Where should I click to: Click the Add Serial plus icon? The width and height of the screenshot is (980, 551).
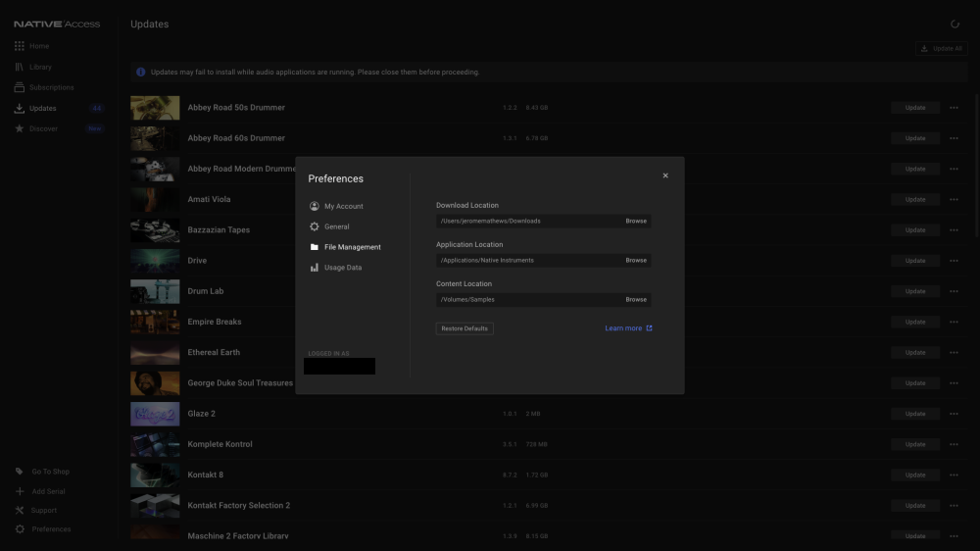click(20, 491)
